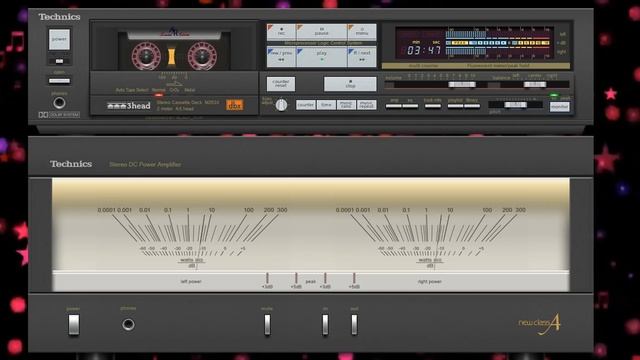Click the balance slider handle
The width and height of the screenshot is (640, 360).
[535, 84]
